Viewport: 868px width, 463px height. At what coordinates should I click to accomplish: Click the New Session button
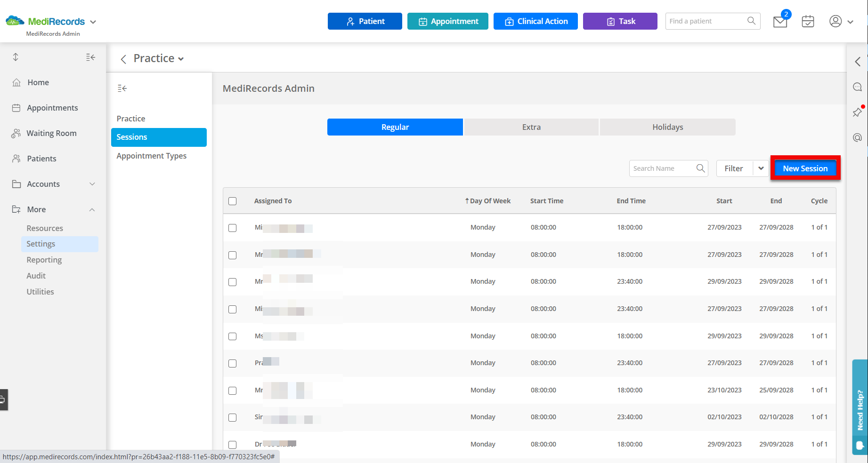[805, 168]
